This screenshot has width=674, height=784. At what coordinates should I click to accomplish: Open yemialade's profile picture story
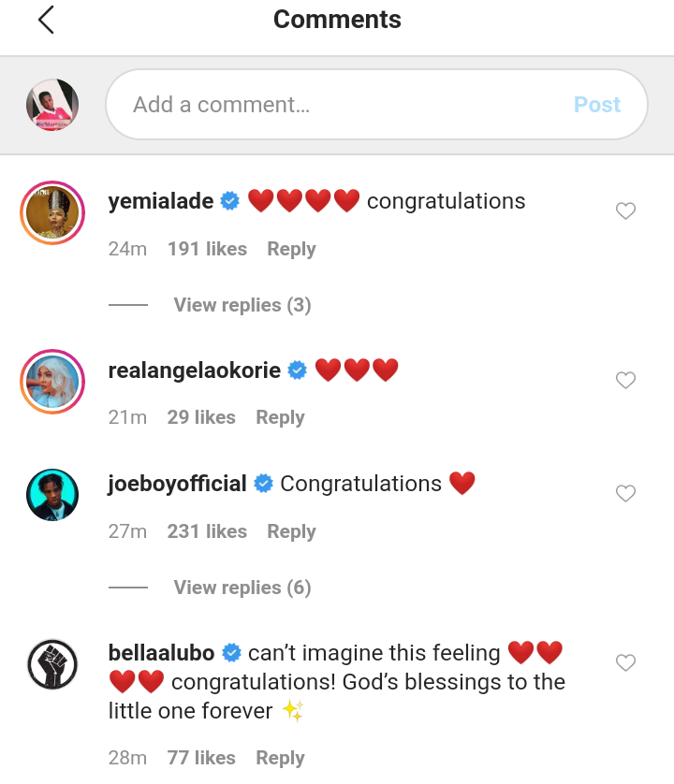(52, 212)
